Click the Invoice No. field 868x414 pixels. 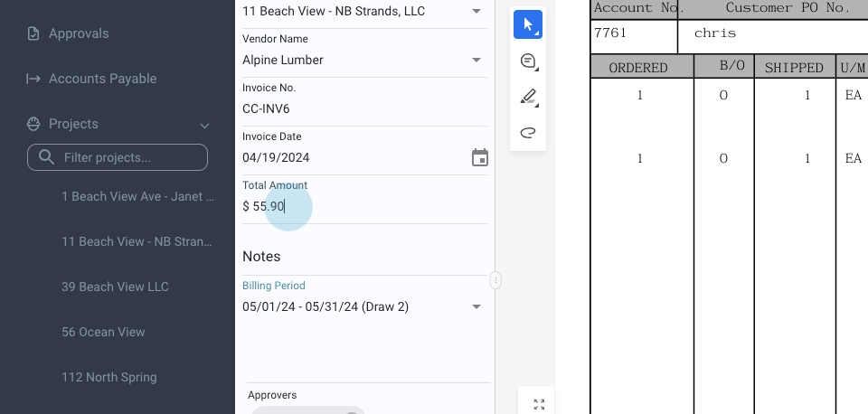(362, 108)
